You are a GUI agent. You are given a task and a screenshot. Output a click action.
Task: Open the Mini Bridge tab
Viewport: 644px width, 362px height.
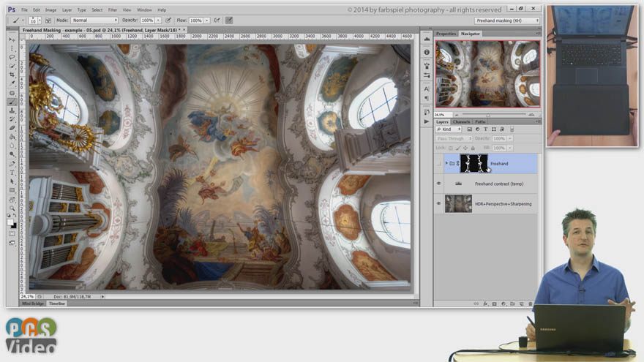click(33, 303)
